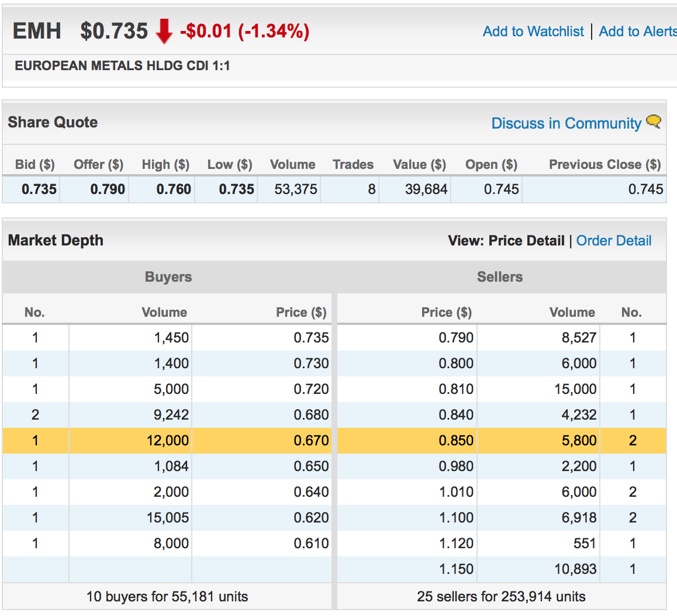This screenshot has width=677, height=616.
Task: Select the Share Quote offer value 0.790
Action: (x=108, y=189)
